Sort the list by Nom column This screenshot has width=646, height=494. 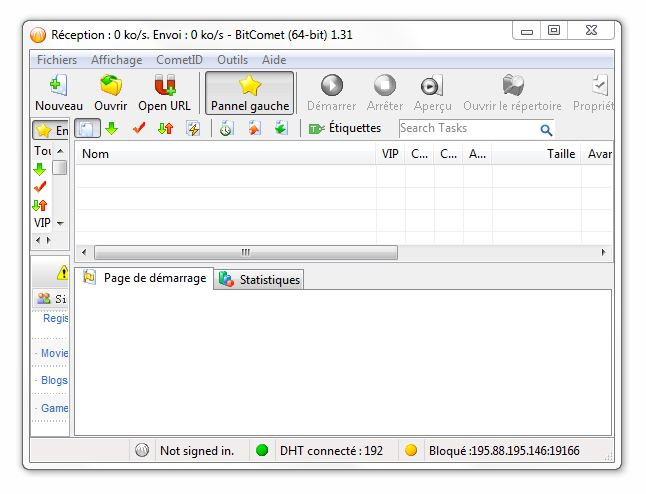(x=225, y=154)
